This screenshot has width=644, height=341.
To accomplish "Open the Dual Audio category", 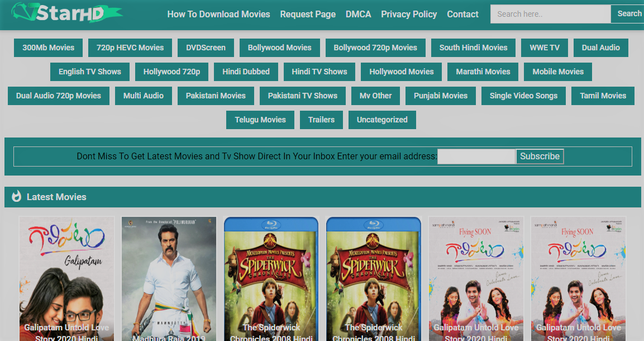I will click(x=601, y=48).
